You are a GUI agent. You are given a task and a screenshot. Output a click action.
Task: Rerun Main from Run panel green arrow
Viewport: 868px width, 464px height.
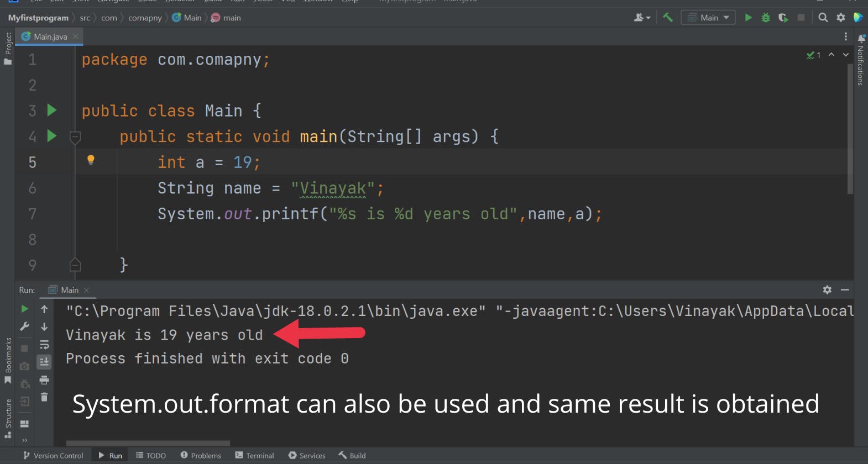click(x=24, y=309)
